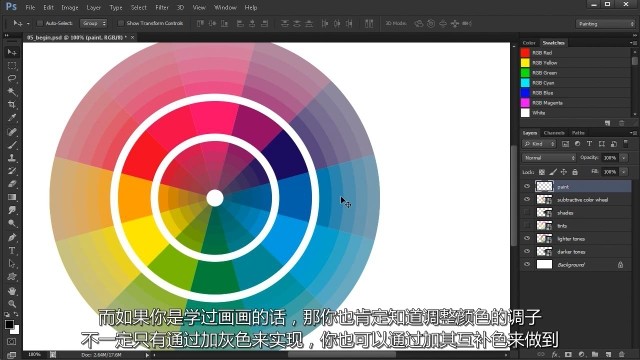Toggle layer filtering switch
The image size is (640, 360).
tap(626, 144)
